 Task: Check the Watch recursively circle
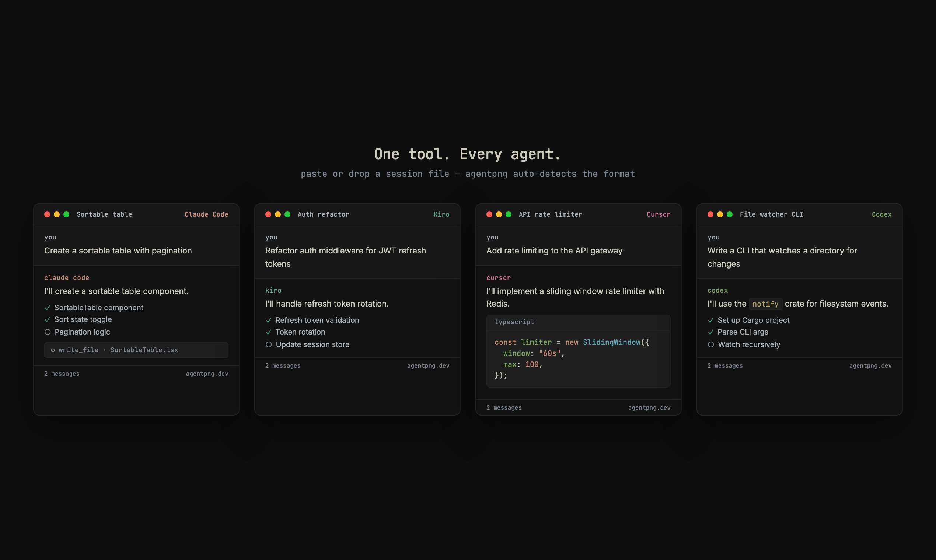711,344
